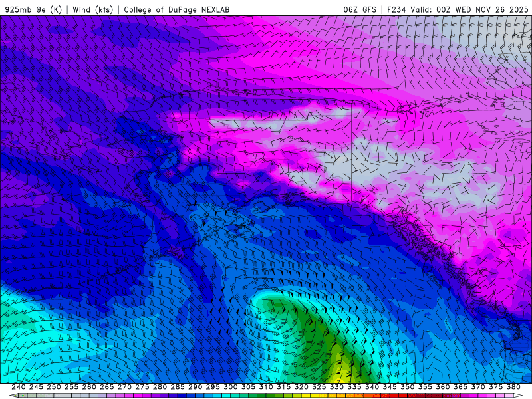Viewport: 532px width, 399px height.
Task: Click the 270 colorbar scale label
Action: pos(124,387)
